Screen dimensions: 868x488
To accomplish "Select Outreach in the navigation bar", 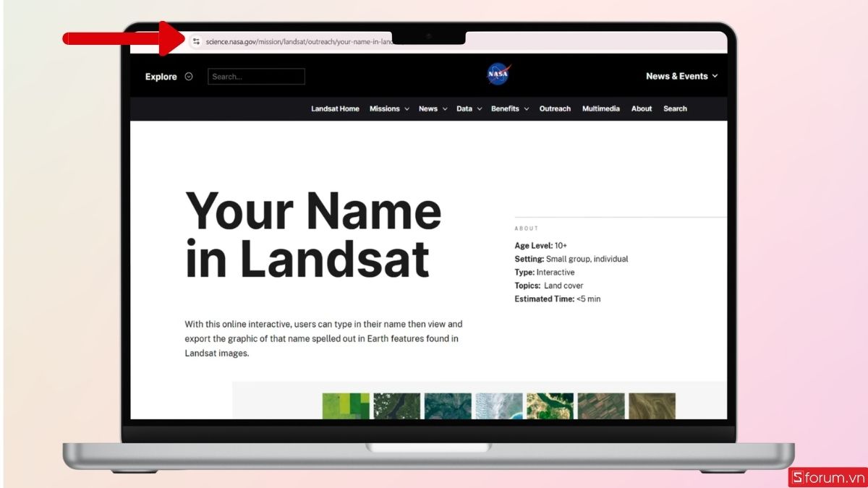I will point(554,108).
